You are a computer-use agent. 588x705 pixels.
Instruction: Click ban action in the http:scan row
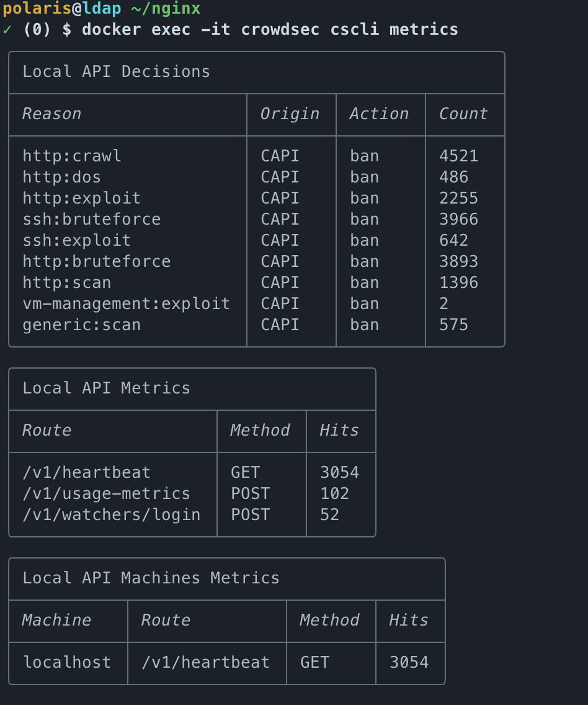click(364, 283)
